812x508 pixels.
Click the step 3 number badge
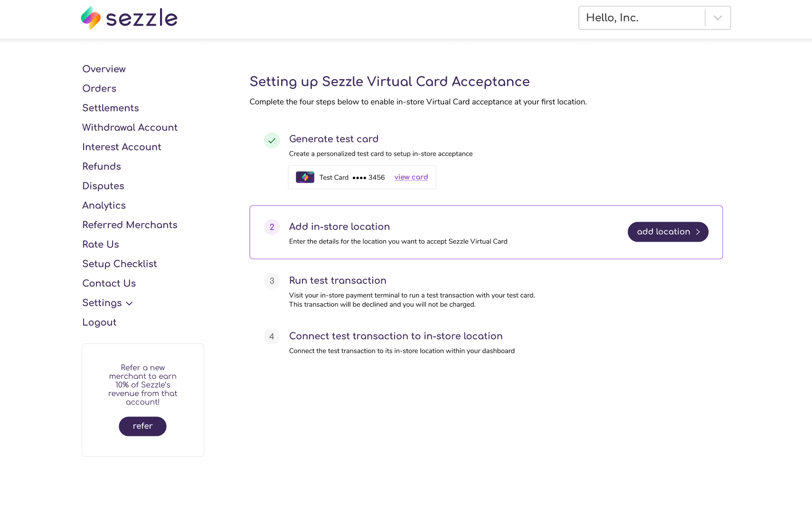(272, 281)
